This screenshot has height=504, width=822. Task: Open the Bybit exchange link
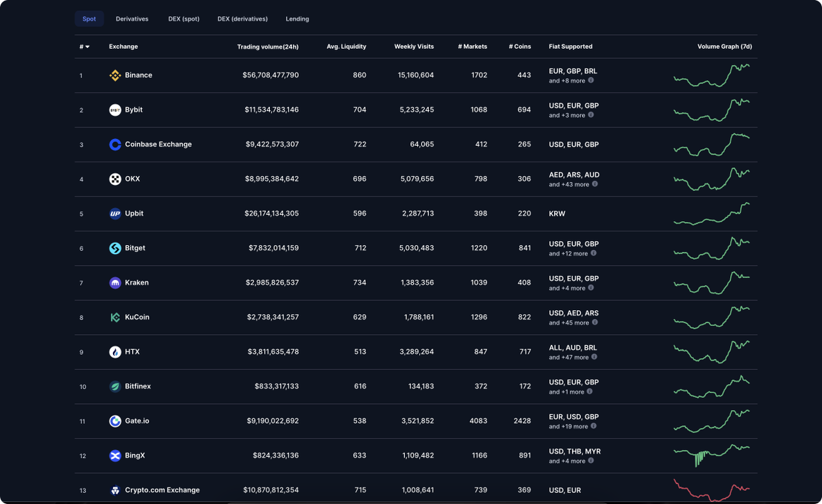click(x=134, y=110)
